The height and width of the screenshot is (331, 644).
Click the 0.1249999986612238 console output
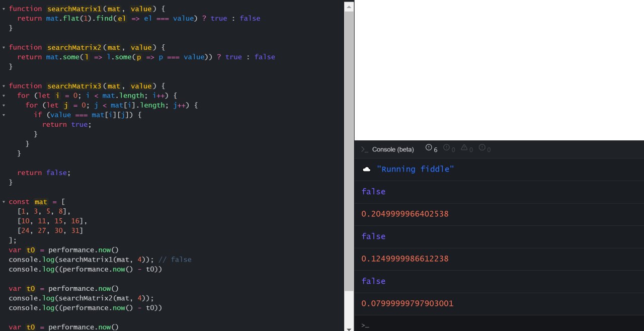pos(405,259)
